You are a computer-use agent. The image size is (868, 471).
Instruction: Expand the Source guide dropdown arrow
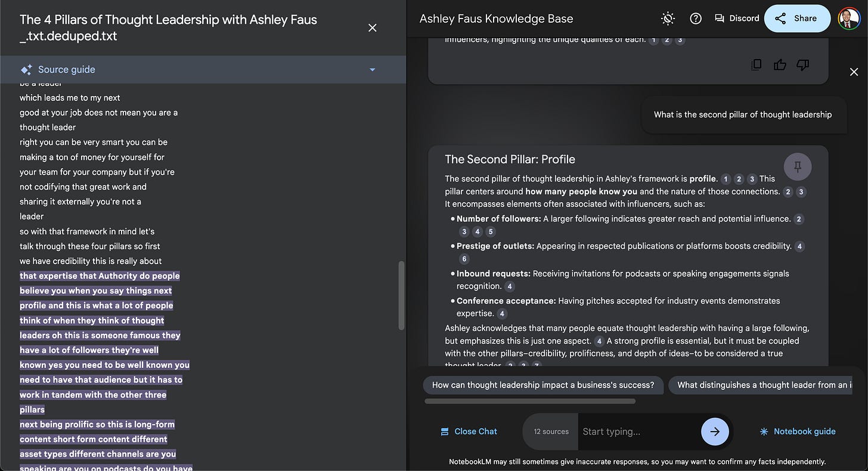click(373, 70)
